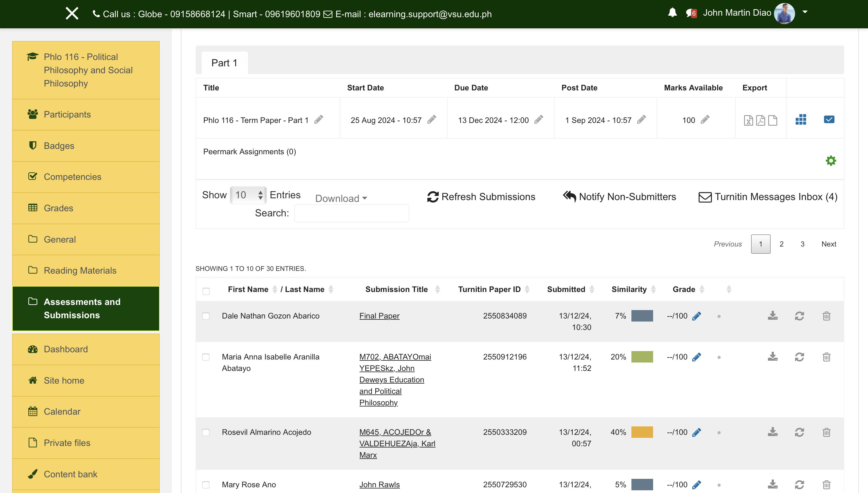
Task: Open the John Martin Diao user menu arrow
Action: point(805,12)
